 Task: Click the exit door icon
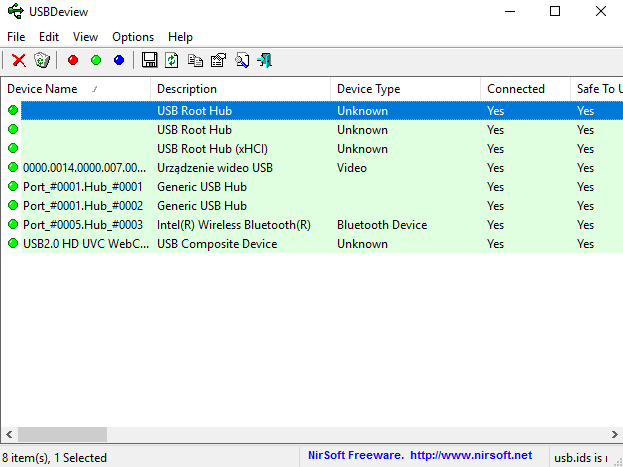point(264,60)
